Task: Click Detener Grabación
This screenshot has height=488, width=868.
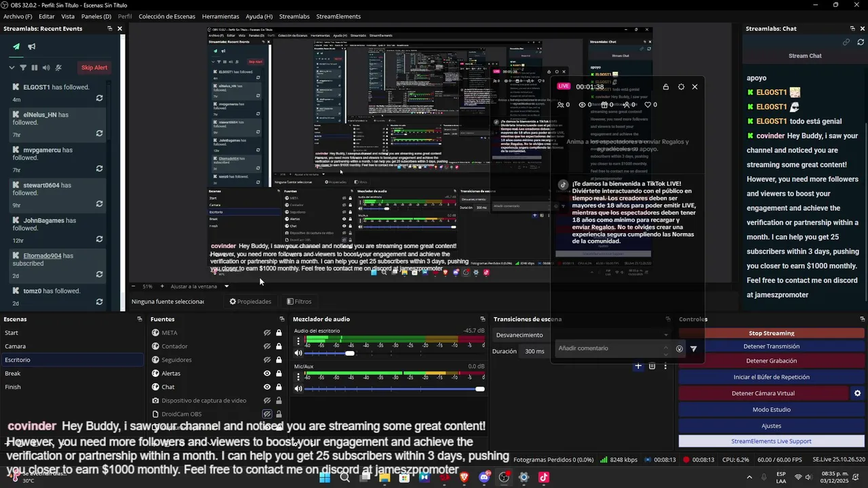Action: coord(771,361)
